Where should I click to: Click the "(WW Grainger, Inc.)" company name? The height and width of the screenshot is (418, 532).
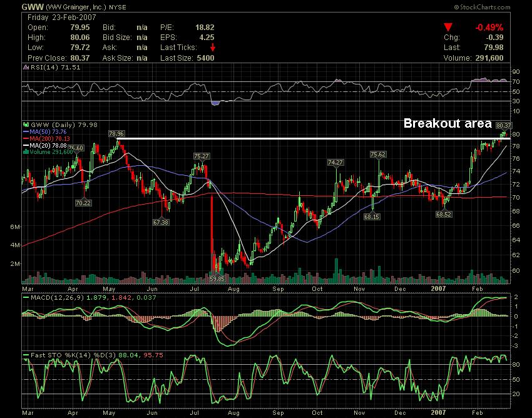(76, 7)
